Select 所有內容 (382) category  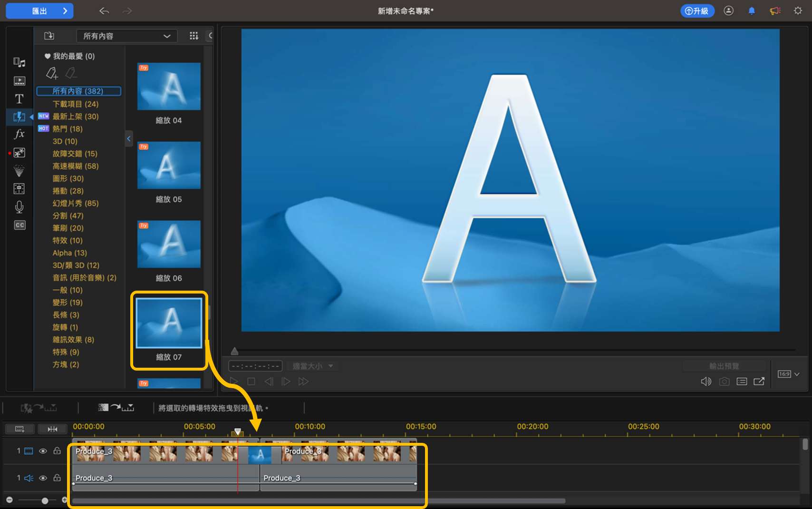pos(79,91)
